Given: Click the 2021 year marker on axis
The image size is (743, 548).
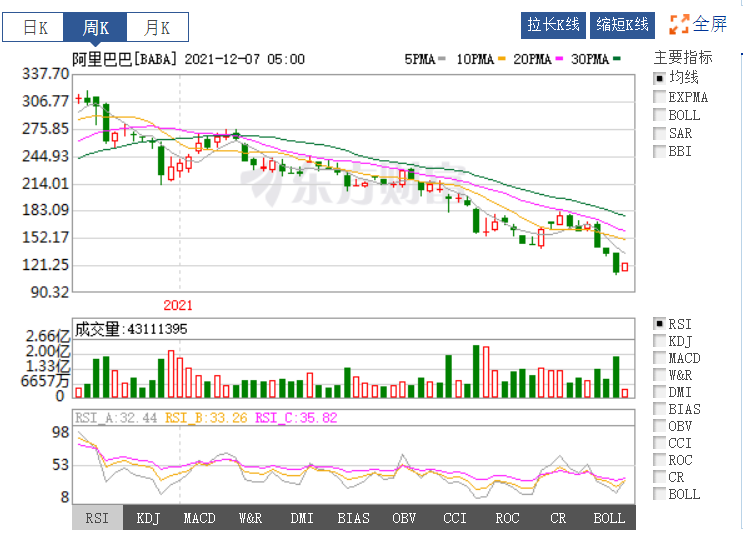Looking at the screenshot, I should 178,305.
